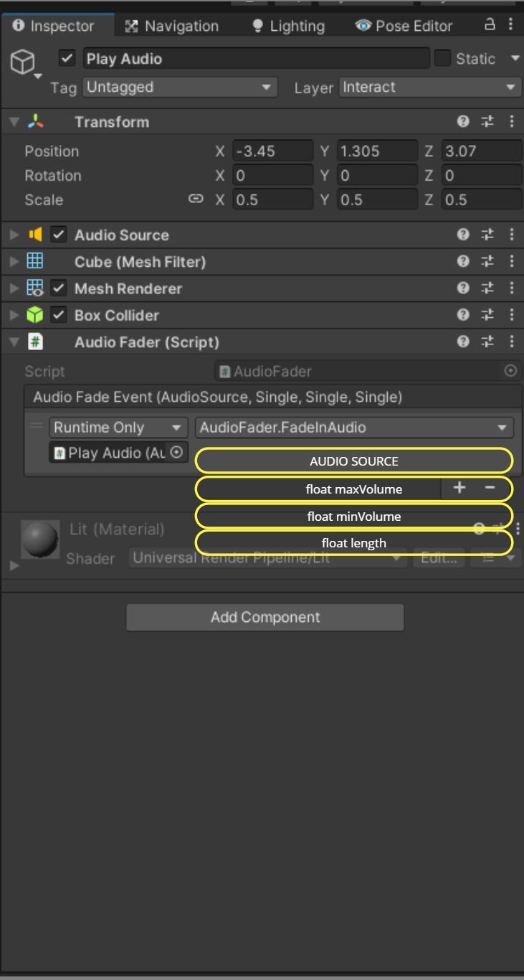The image size is (524, 980).
Task: Open the AudioFader.FadeInAudio function dropdown
Action: click(x=354, y=428)
